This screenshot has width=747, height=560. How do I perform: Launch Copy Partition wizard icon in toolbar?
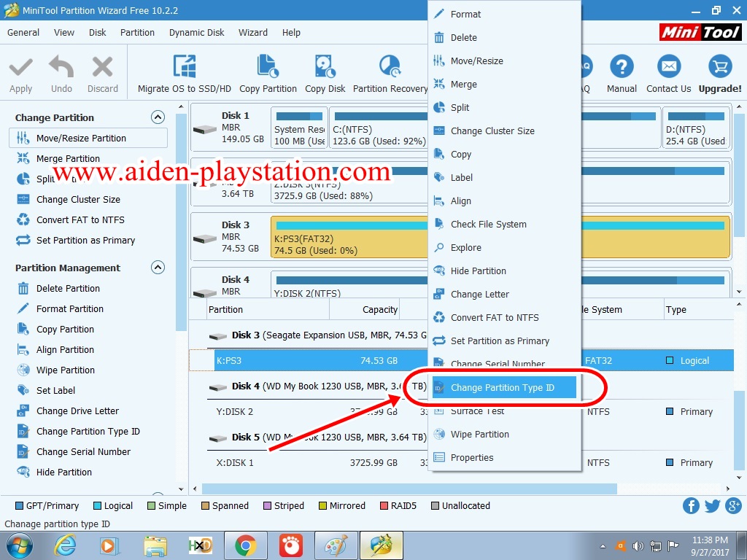point(268,66)
